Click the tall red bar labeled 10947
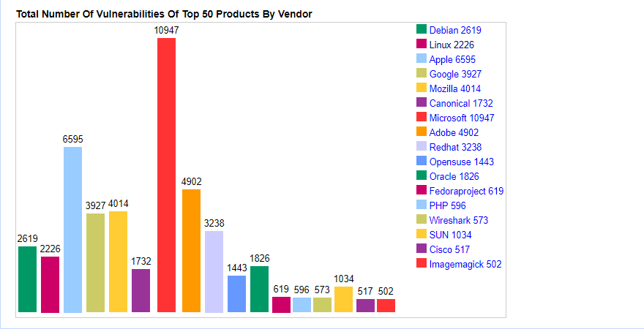644x329 pixels. pos(167,175)
